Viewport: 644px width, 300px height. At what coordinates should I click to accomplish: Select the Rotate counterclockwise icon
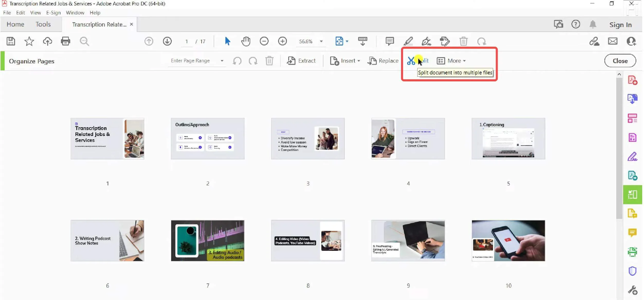pyautogui.click(x=237, y=61)
